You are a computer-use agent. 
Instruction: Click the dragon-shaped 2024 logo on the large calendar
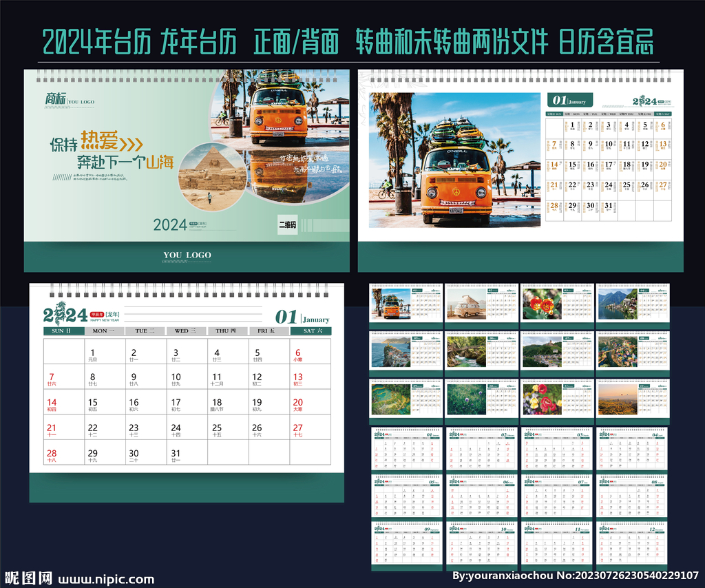pos(65,314)
